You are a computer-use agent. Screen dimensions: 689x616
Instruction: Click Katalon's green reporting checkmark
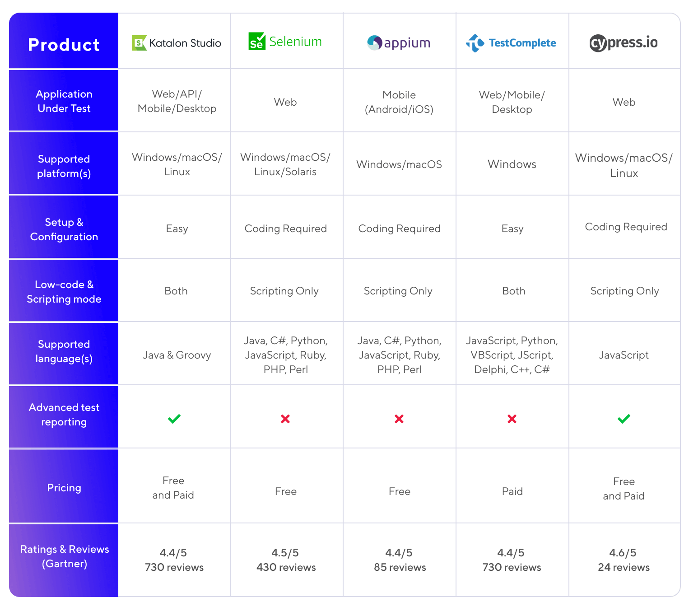click(x=174, y=419)
